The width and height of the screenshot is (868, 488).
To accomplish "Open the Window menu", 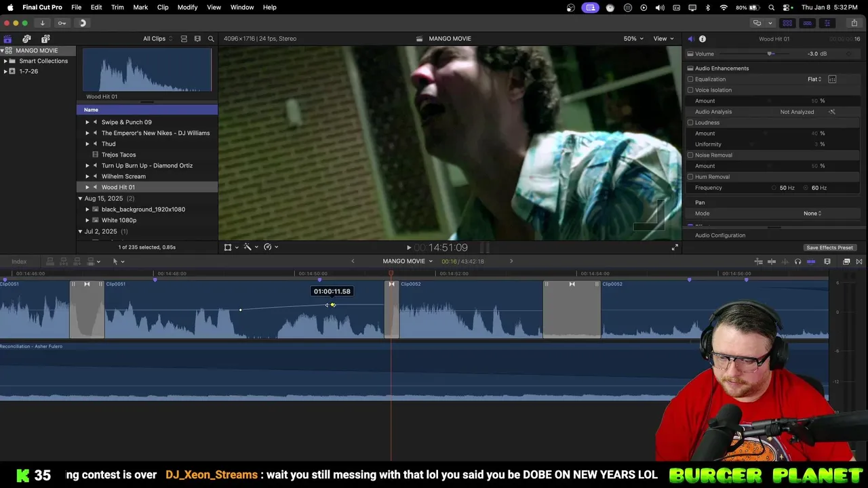I will pyautogui.click(x=242, y=7).
